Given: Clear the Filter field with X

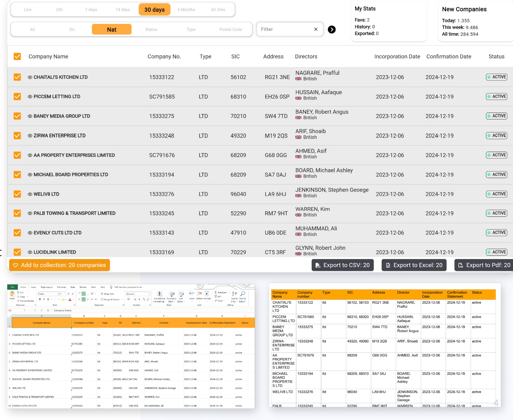Looking at the screenshot, I should pos(316,29).
